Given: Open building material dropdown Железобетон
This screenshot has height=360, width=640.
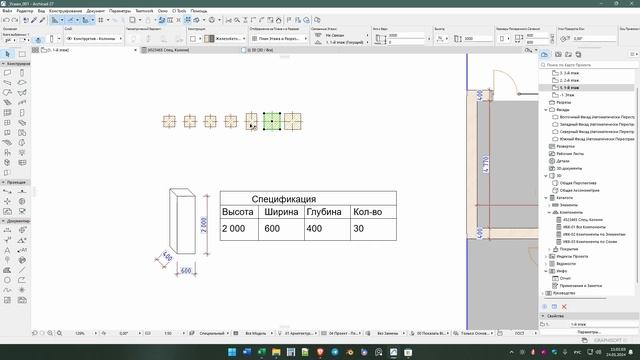Looking at the screenshot, I should point(231,38).
